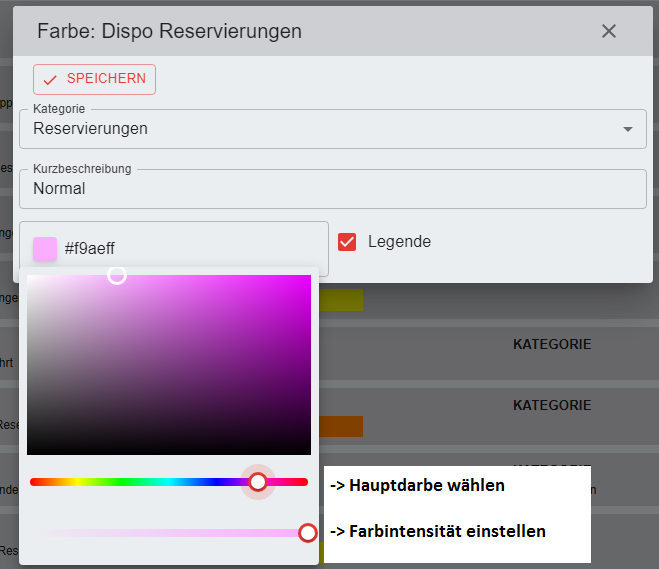Click the SPEICHERN button
This screenshot has height=569, width=659.
[95, 79]
